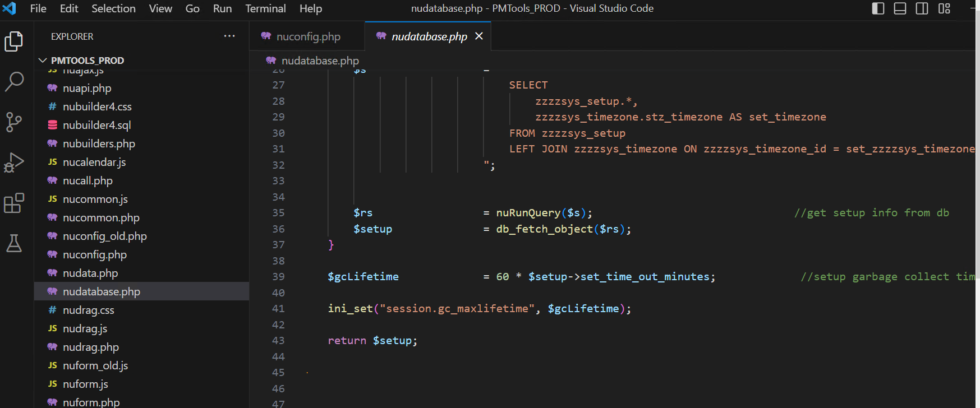Select nudatabase.php in the explorer tree
This screenshot has height=408, width=980.
point(141,291)
